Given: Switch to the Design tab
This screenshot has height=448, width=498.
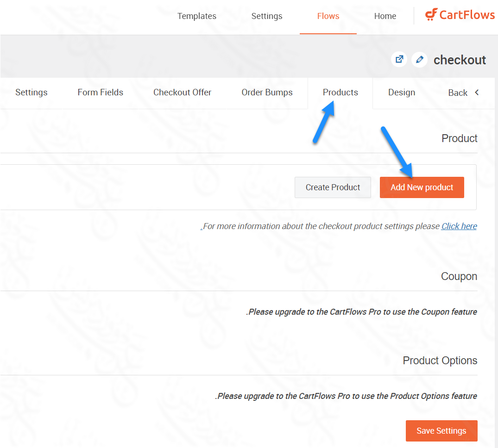Looking at the screenshot, I should (x=401, y=93).
